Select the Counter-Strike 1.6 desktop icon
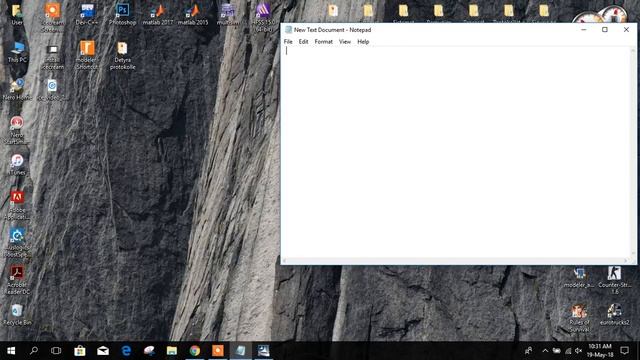This screenshot has width=640, height=360. 614,280
